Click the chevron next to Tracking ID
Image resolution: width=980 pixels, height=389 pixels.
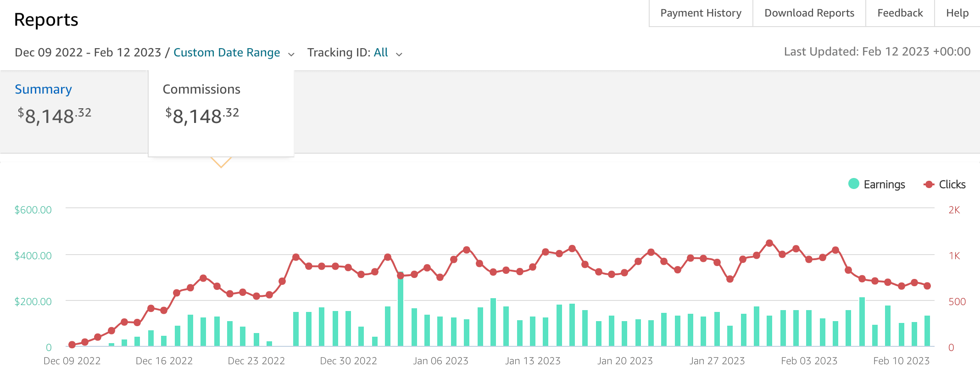tap(399, 54)
